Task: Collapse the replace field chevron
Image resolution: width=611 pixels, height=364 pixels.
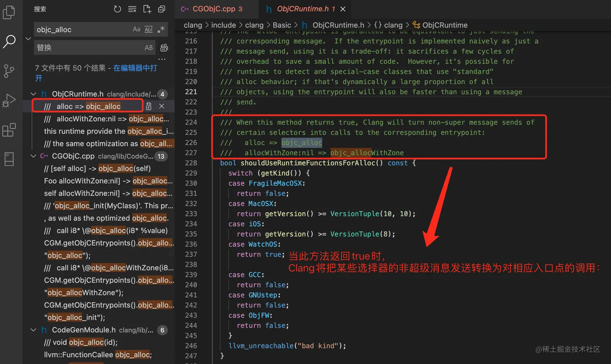Action: pyautogui.click(x=28, y=39)
